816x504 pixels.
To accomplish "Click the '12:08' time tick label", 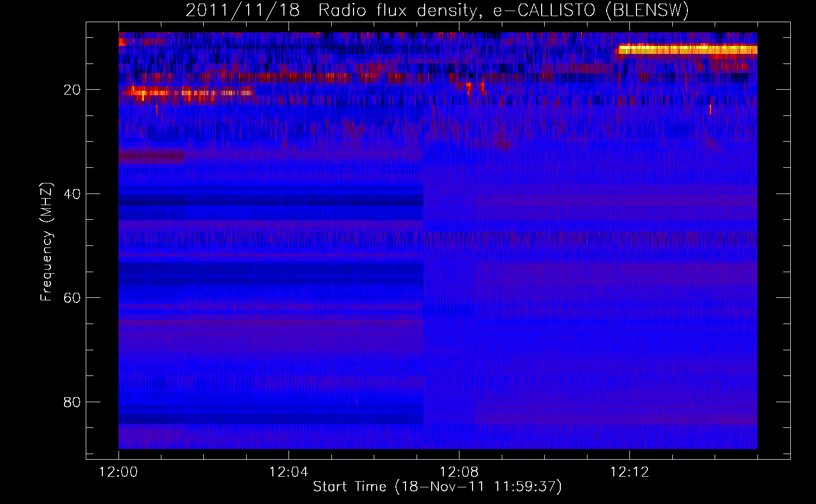I will (459, 472).
